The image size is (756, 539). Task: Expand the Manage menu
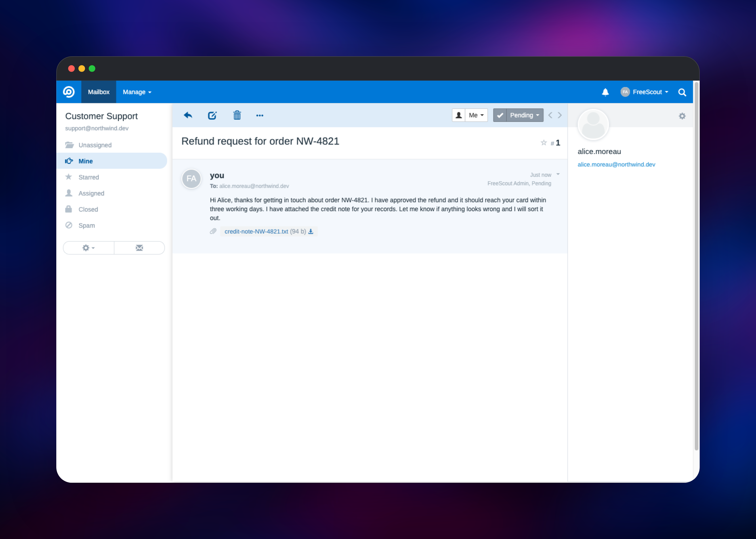click(x=137, y=92)
